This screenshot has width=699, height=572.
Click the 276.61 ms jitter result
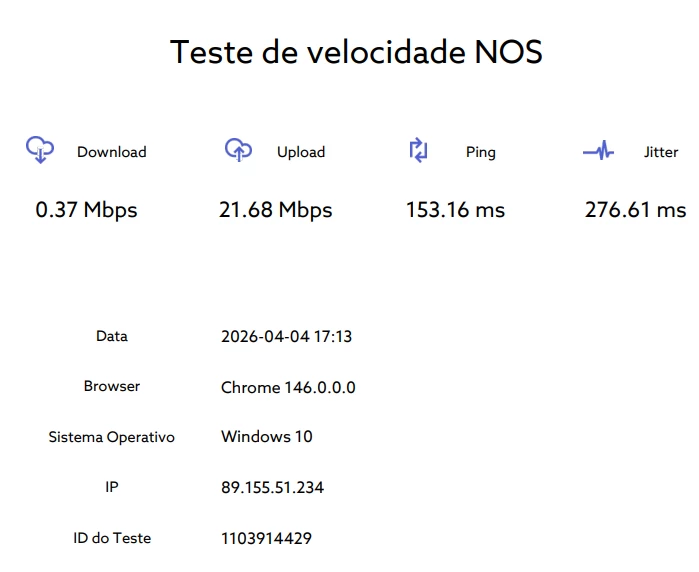point(635,210)
